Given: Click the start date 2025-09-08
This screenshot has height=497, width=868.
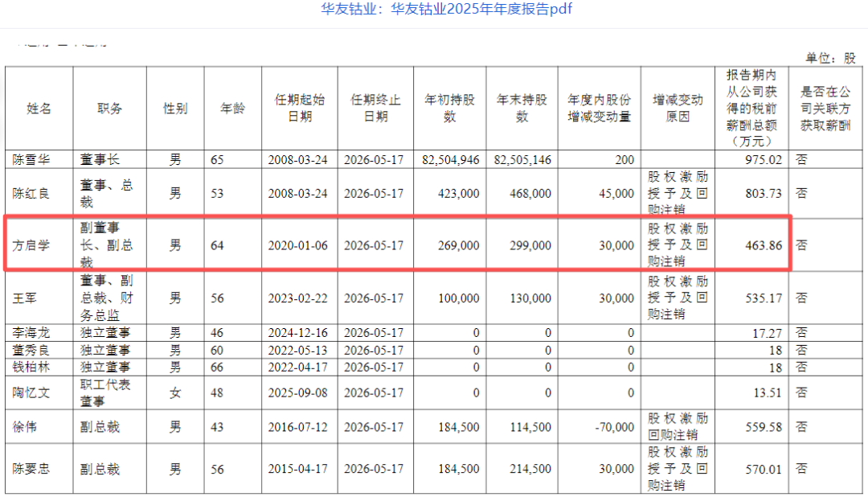Looking at the screenshot, I should point(298,392).
